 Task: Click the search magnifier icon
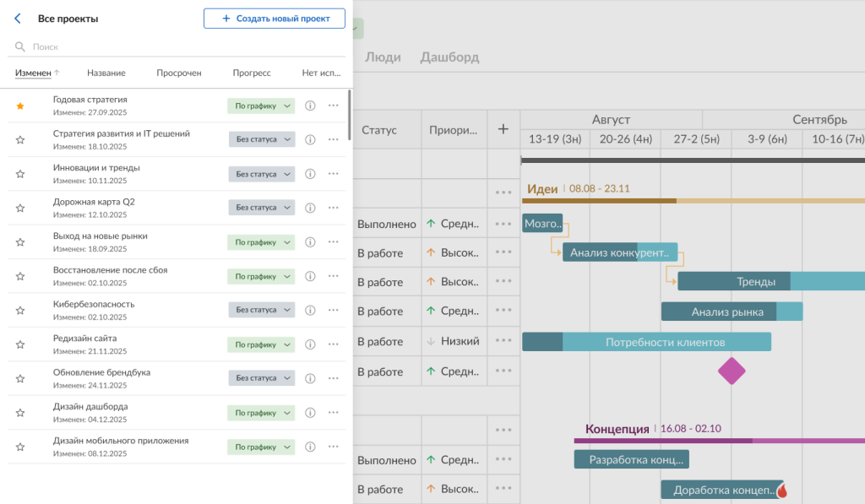(20, 47)
